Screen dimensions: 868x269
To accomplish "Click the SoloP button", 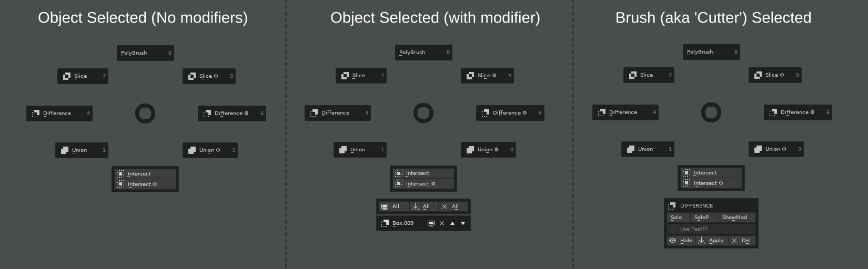I will [x=701, y=218].
